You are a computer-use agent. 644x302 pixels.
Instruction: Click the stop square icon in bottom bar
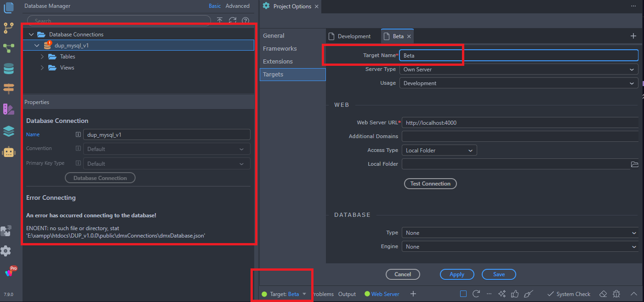[x=463, y=294]
